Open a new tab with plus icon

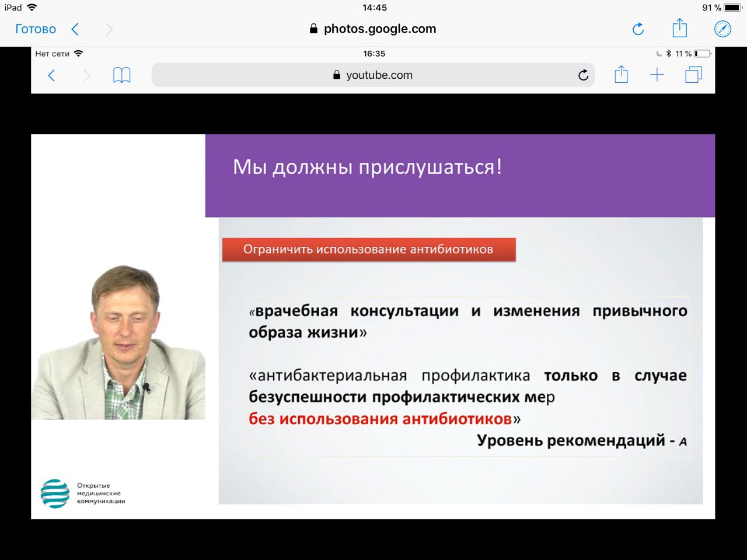click(657, 75)
